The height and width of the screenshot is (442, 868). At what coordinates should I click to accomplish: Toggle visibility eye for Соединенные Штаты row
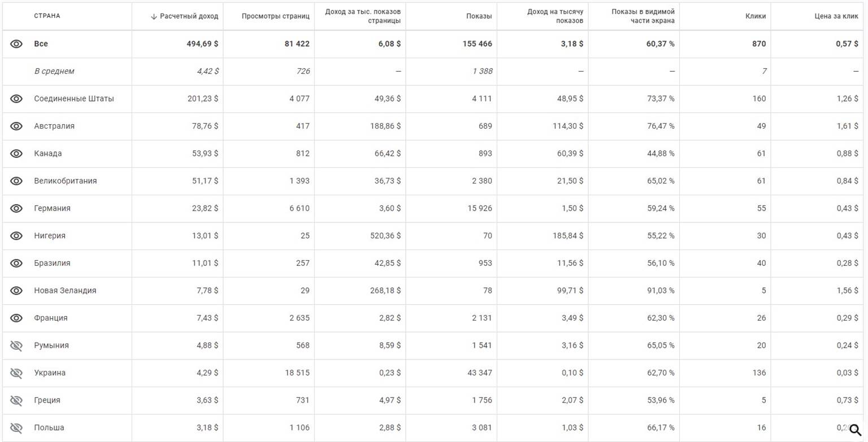[x=16, y=99]
